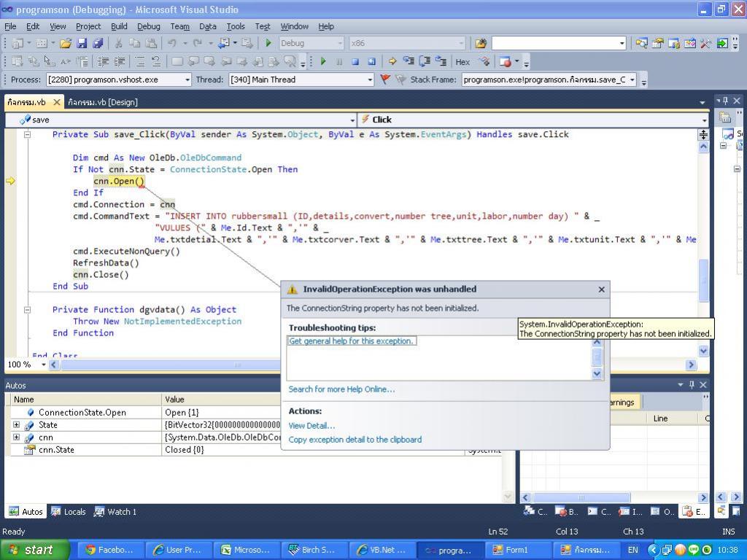
Task: Expand the cnn row in Autos
Action: coord(16,437)
